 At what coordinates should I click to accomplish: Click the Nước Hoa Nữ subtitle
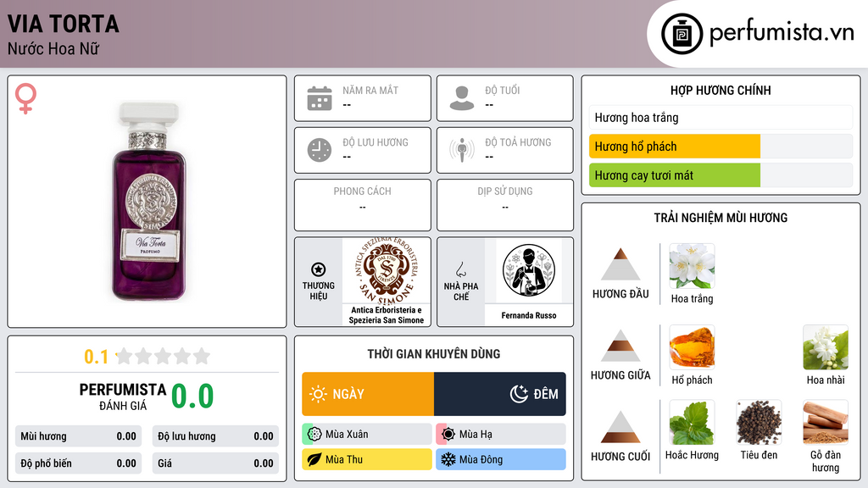coord(53,48)
